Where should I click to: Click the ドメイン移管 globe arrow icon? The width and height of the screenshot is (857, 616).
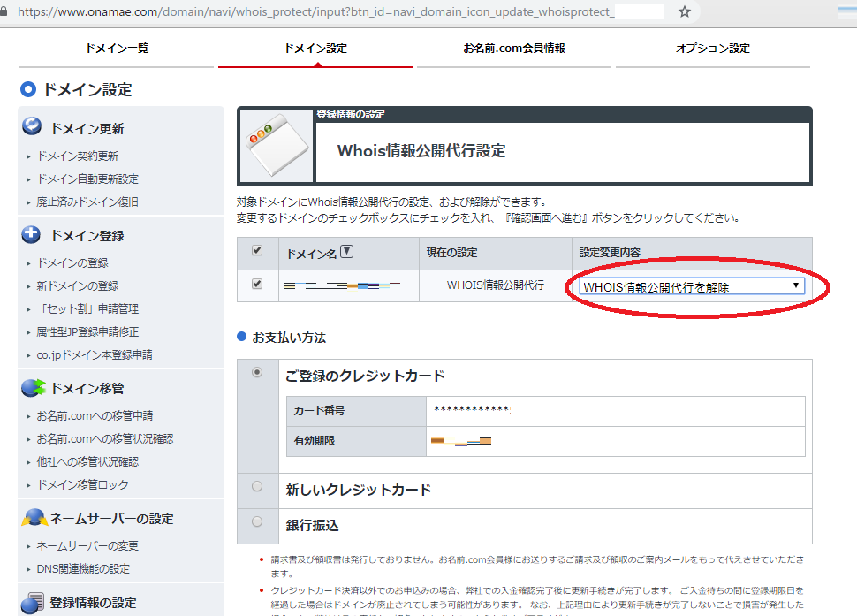33,387
